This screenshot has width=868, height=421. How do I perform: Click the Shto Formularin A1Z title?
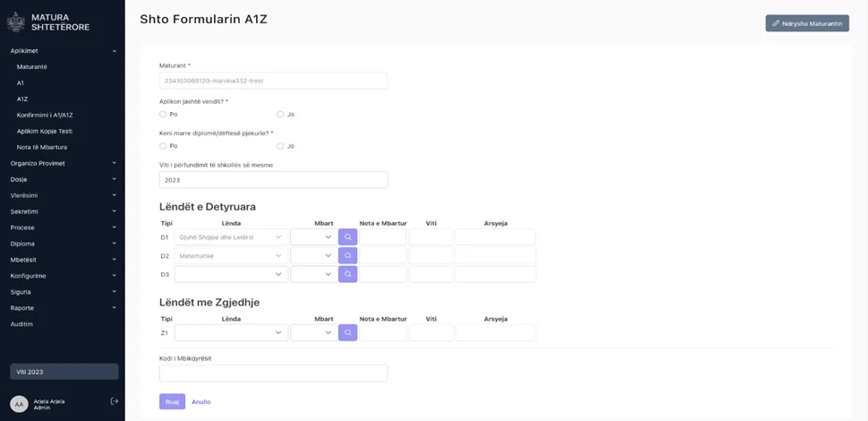pyautogui.click(x=204, y=20)
